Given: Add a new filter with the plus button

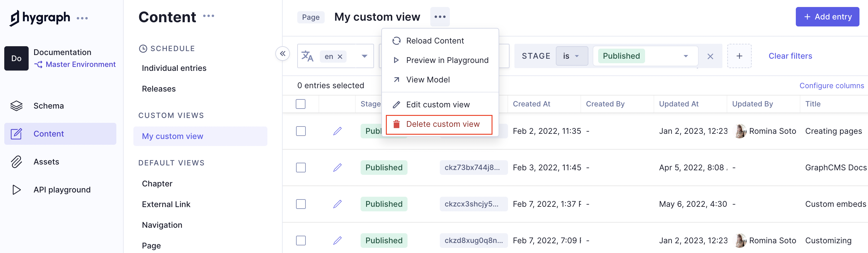Looking at the screenshot, I should click(739, 56).
